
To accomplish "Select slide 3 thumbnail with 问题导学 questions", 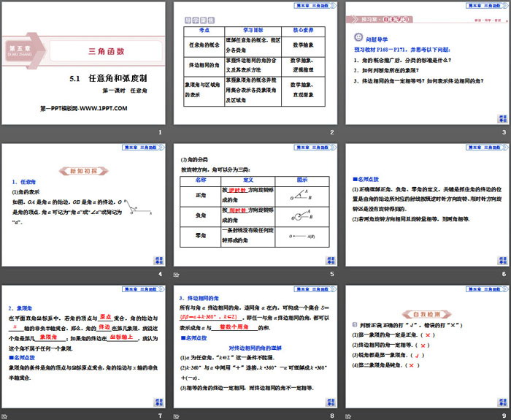I will click(x=427, y=64).
